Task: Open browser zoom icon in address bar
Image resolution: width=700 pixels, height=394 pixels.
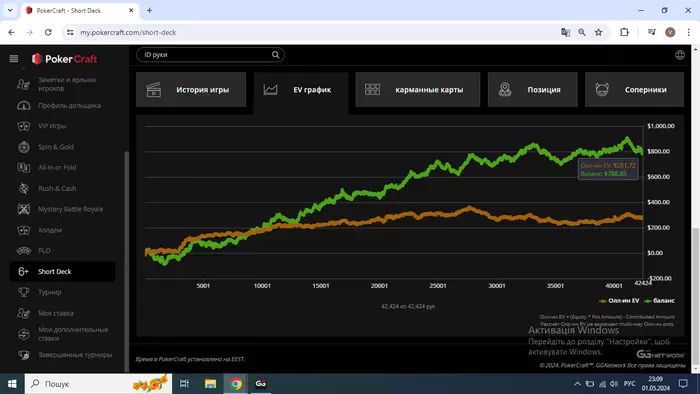Action: click(582, 32)
